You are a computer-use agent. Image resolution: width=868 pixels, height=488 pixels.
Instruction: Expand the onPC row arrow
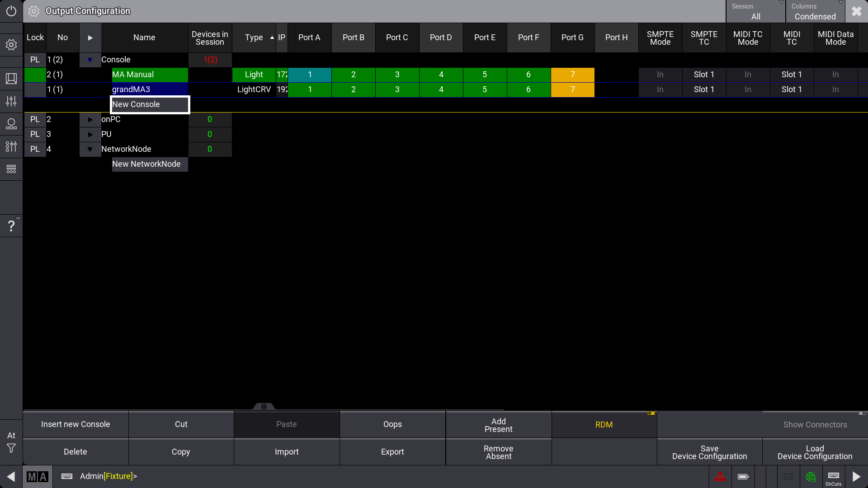click(90, 119)
